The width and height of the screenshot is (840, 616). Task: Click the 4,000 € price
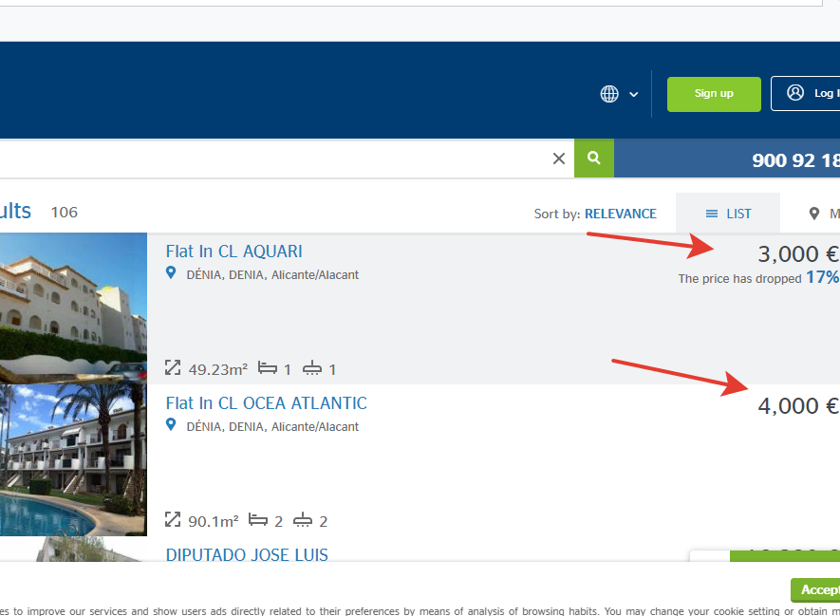[x=798, y=406]
